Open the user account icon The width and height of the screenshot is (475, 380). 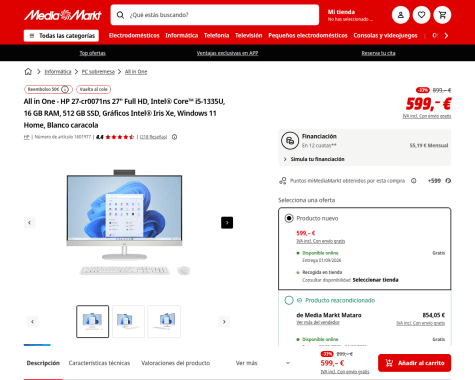pos(400,15)
